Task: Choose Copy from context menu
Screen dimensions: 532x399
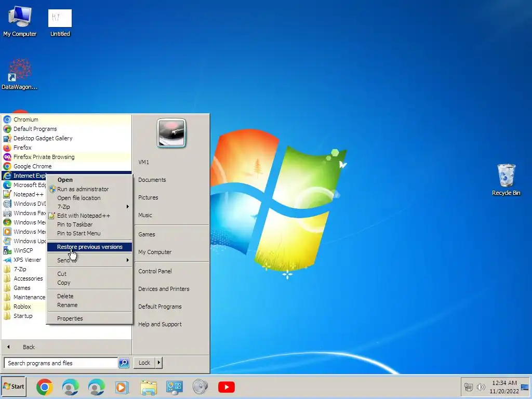Action: pyautogui.click(x=89, y=283)
